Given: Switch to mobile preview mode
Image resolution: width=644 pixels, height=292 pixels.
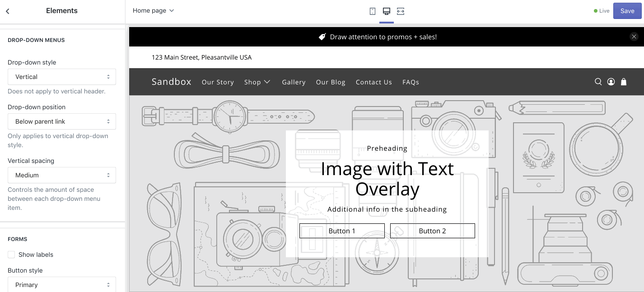Looking at the screenshot, I should 372,11.
